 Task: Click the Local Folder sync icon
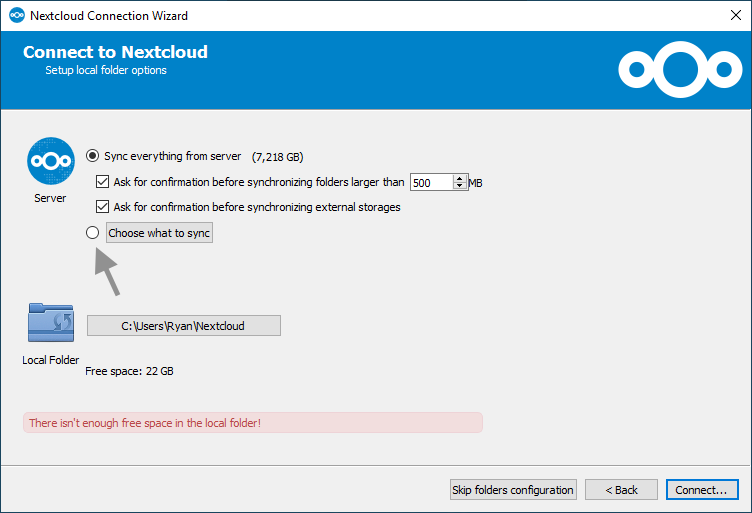point(51,322)
